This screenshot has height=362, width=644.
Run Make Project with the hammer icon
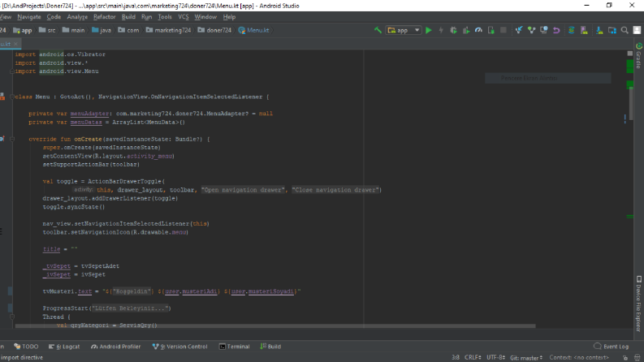click(x=378, y=30)
